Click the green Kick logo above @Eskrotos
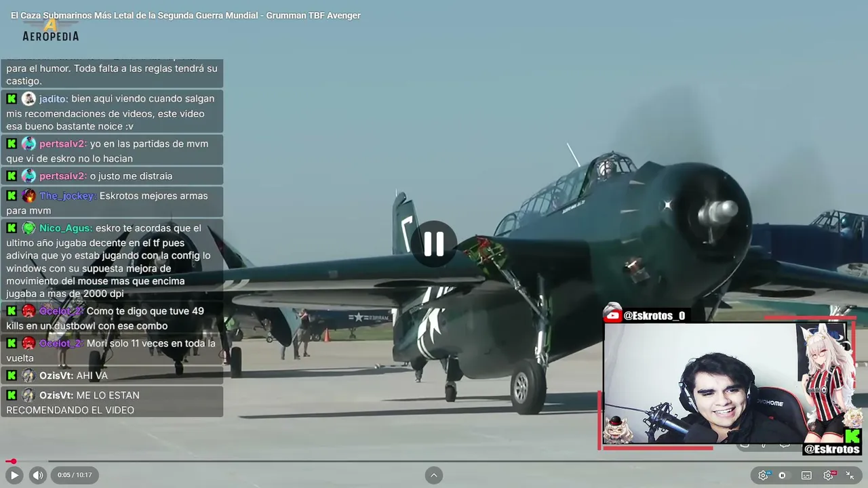This screenshot has height=488, width=868. pos(852,435)
